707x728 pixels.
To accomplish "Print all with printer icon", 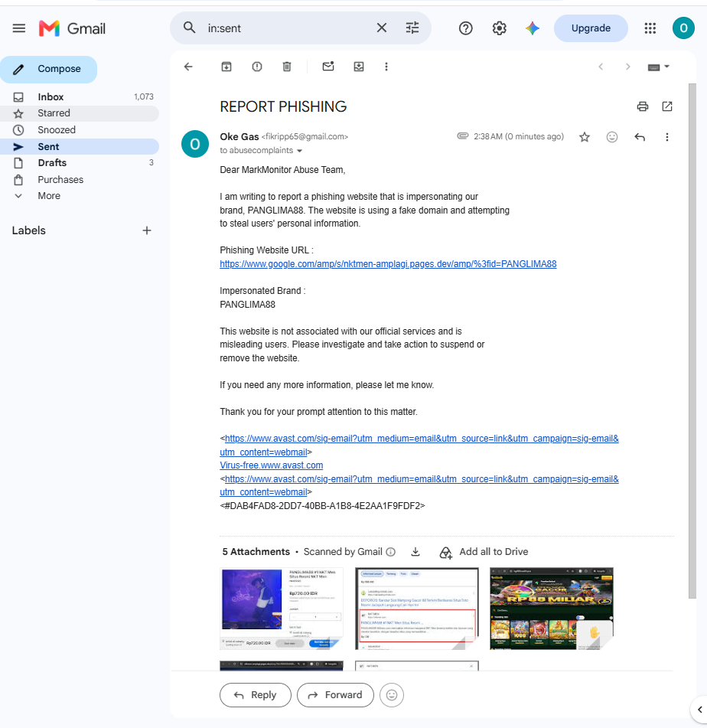I will (x=643, y=106).
